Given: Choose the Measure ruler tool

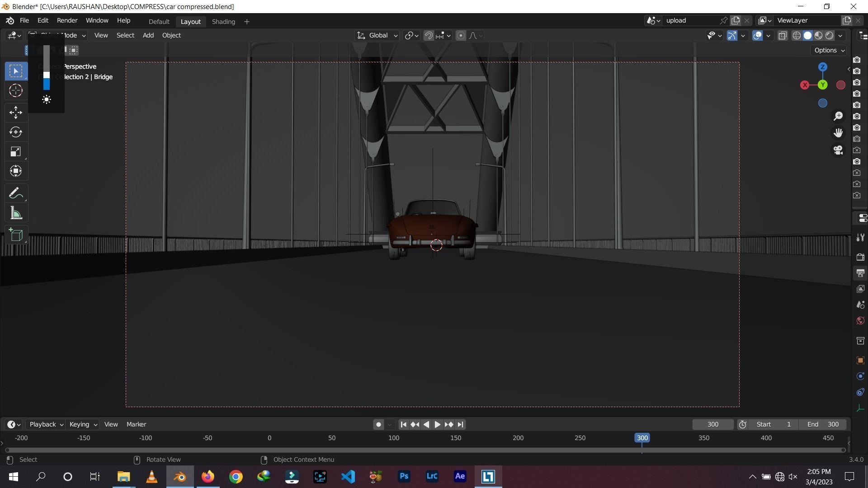Looking at the screenshot, I should (x=16, y=213).
